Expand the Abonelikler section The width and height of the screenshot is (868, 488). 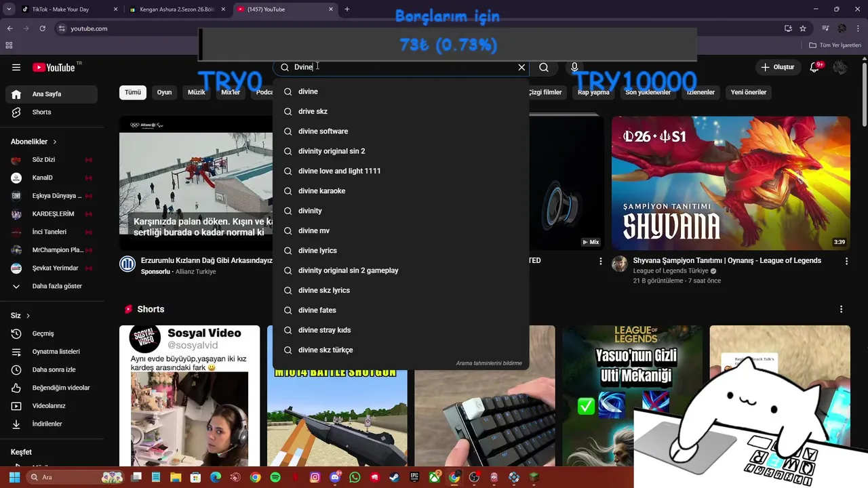[34, 142]
